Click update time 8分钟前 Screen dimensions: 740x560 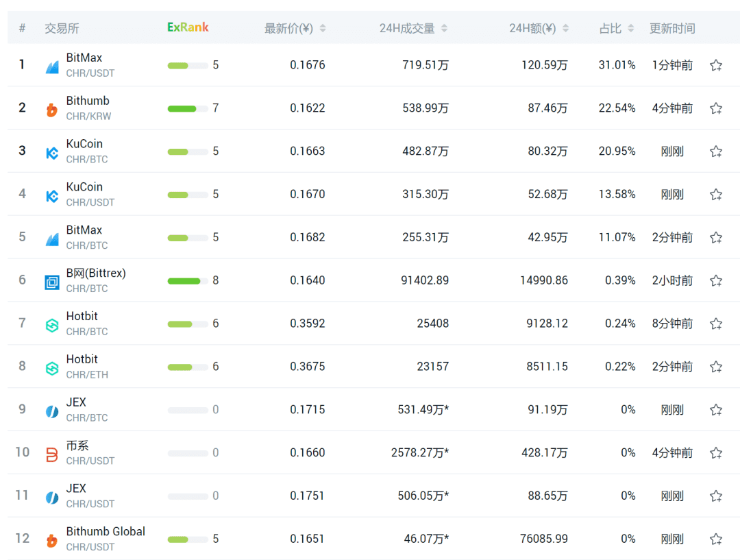click(x=673, y=324)
